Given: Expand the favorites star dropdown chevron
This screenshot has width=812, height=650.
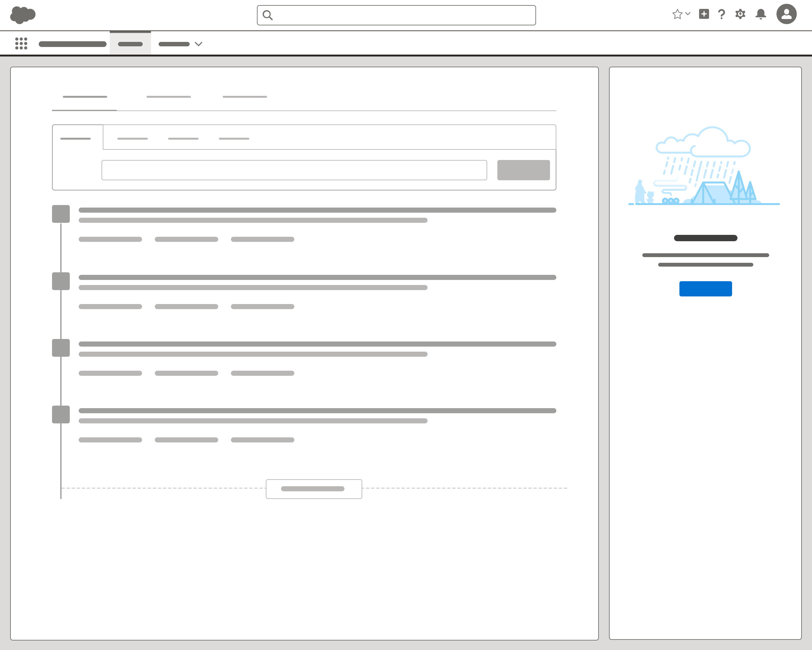Looking at the screenshot, I should (x=688, y=14).
